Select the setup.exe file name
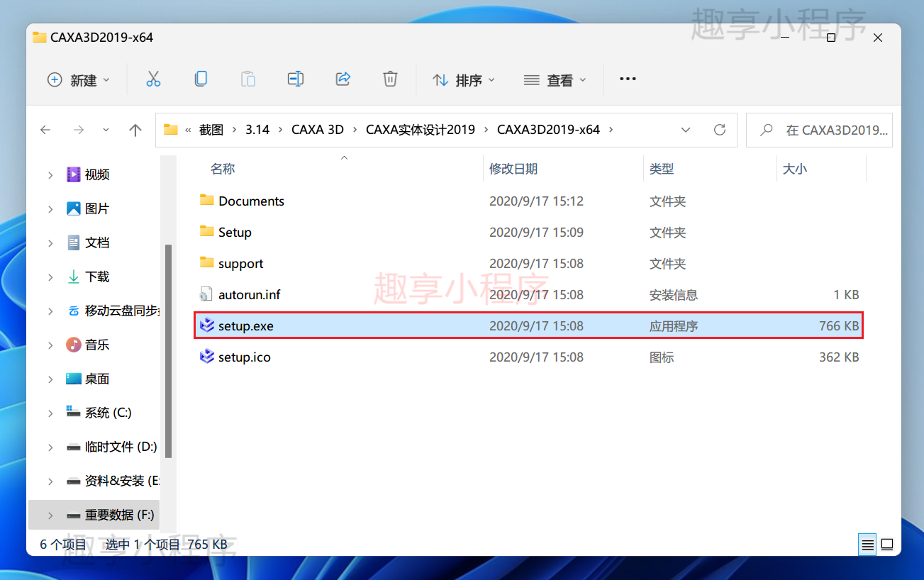924x580 pixels. [x=246, y=325]
